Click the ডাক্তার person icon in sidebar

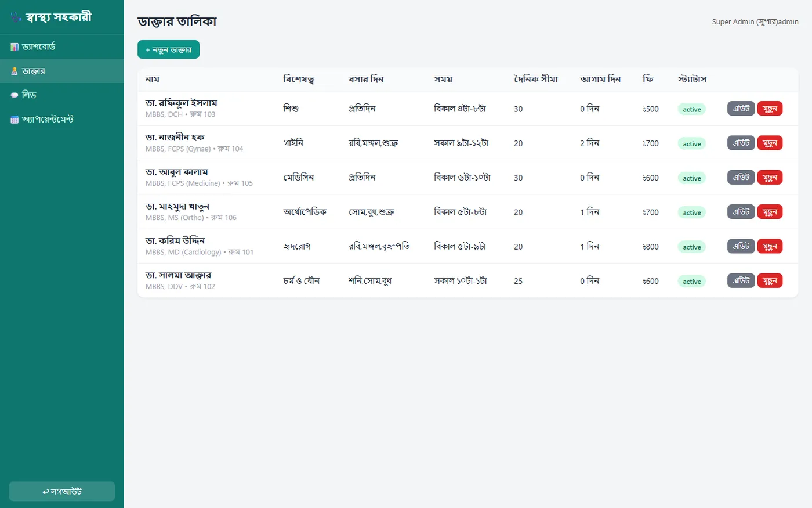click(x=14, y=71)
